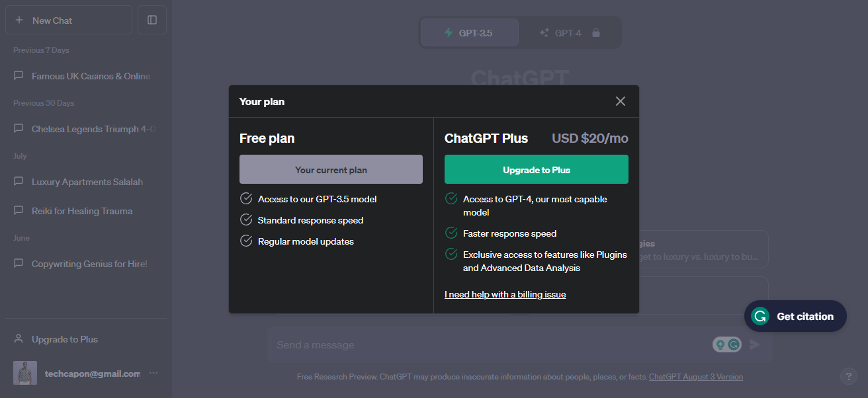The height and width of the screenshot is (398, 868).
Task: Click Upgrade to Plus green button
Action: (537, 169)
